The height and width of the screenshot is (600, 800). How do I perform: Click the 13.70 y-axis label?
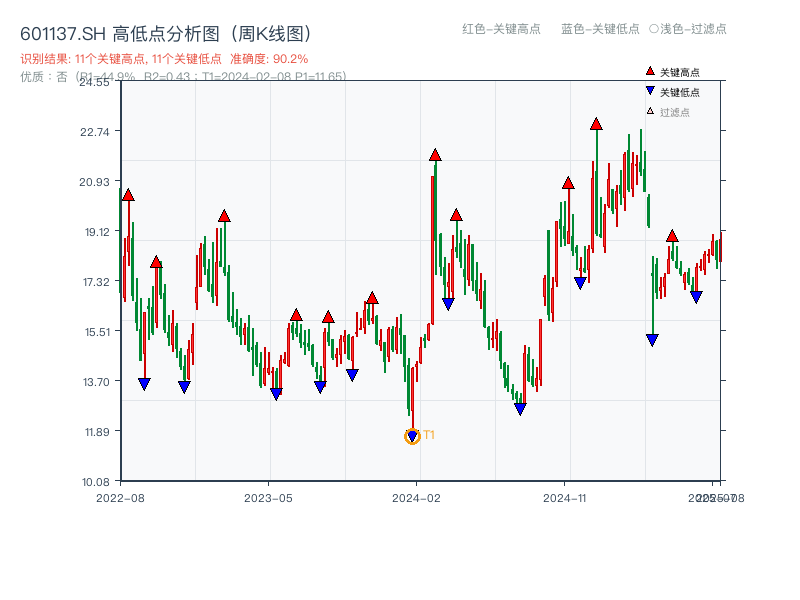(x=96, y=382)
